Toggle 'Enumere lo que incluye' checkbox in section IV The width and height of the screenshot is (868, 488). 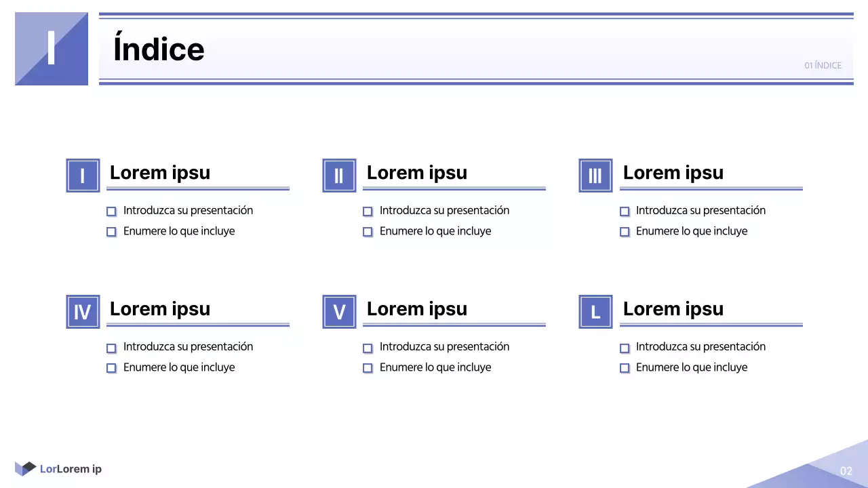pyautogui.click(x=111, y=368)
